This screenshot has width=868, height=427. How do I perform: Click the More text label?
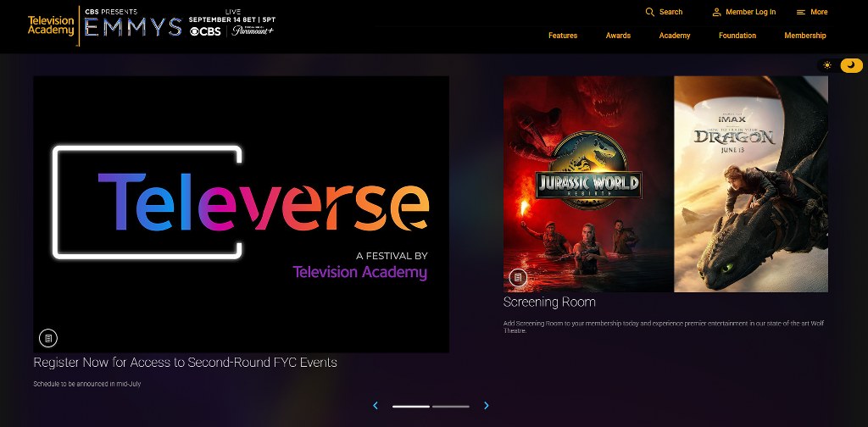click(x=819, y=12)
